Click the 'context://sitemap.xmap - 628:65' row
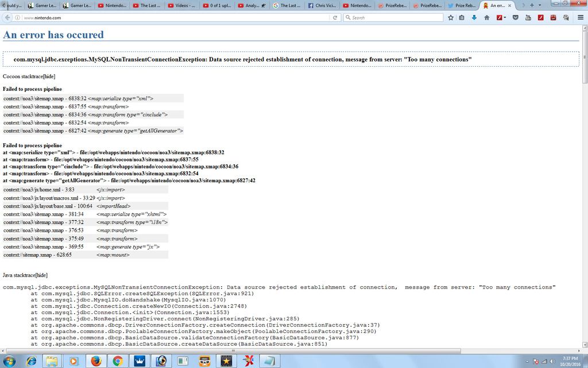Screen dimensions: 588x368 pyautogui.click(x=86, y=255)
